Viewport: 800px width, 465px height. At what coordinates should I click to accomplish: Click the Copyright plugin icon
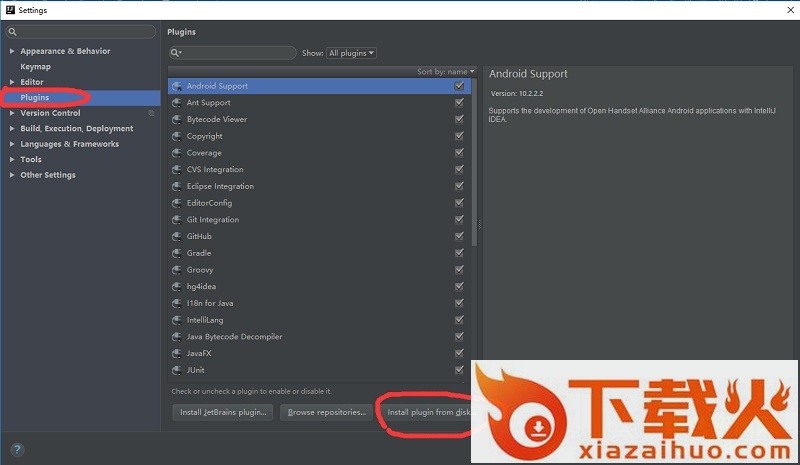point(177,136)
